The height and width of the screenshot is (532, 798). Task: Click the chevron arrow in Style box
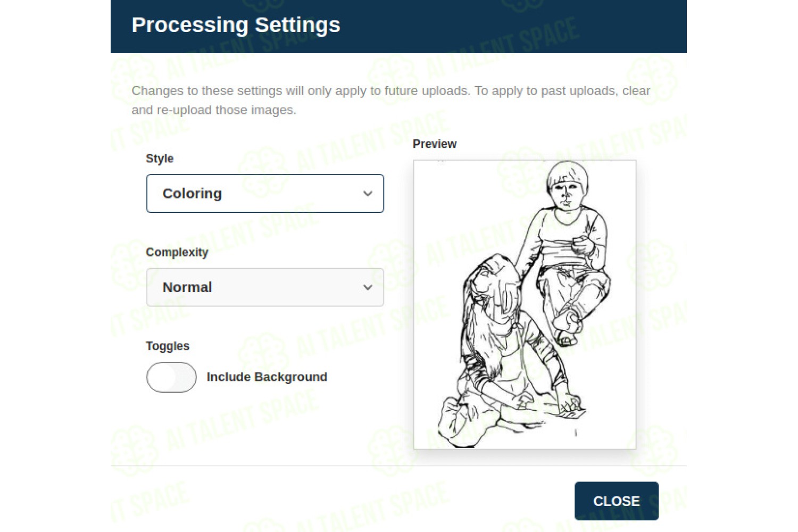coord(368,194)
